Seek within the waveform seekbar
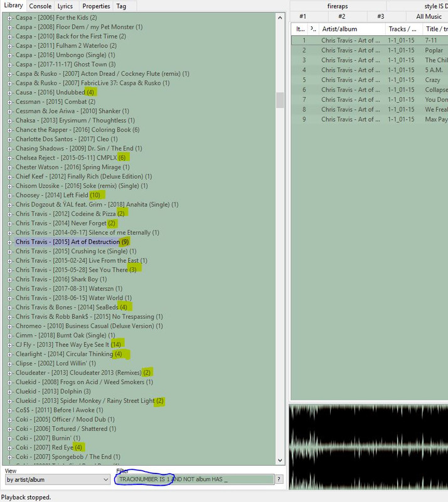Viewport: 448px width, 502px height. click(x=368, y=447)
